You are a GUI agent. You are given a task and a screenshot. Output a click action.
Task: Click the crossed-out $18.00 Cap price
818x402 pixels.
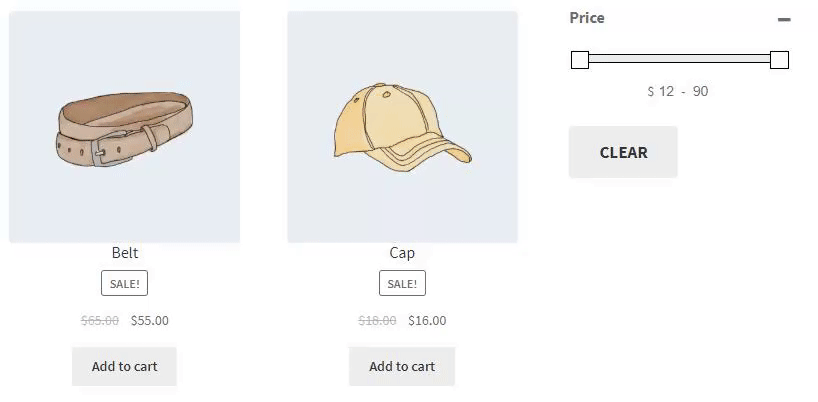click(377, 320)
